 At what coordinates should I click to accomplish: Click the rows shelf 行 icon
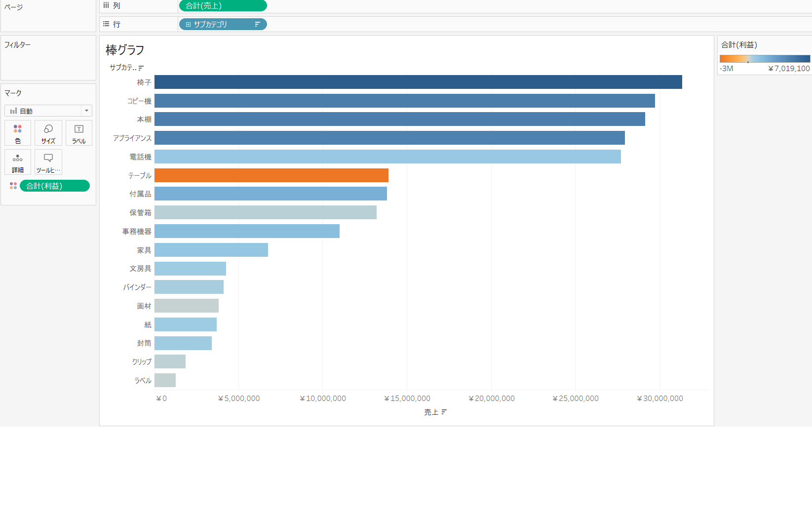tap(106, 24)
